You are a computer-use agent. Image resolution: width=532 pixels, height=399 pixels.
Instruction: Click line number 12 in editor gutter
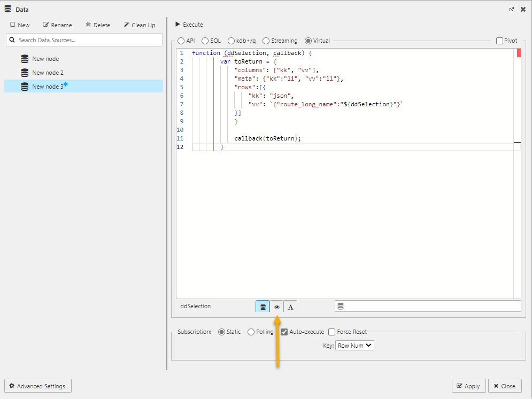click(x=180, y=147)
